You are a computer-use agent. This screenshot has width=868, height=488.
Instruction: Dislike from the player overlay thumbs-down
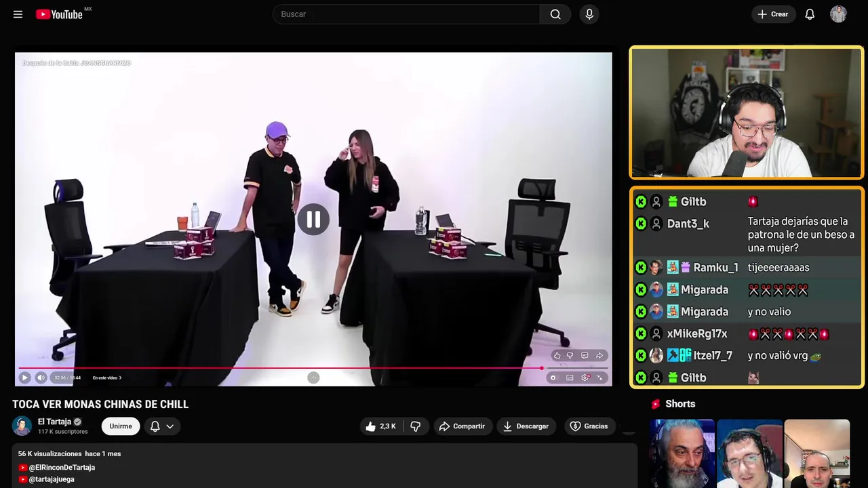[x=570, y=355]
